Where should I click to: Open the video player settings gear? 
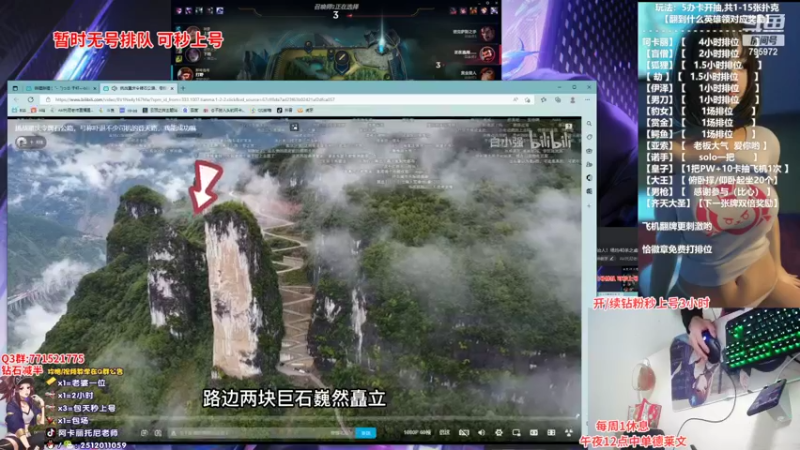click(x=498, y=433)
